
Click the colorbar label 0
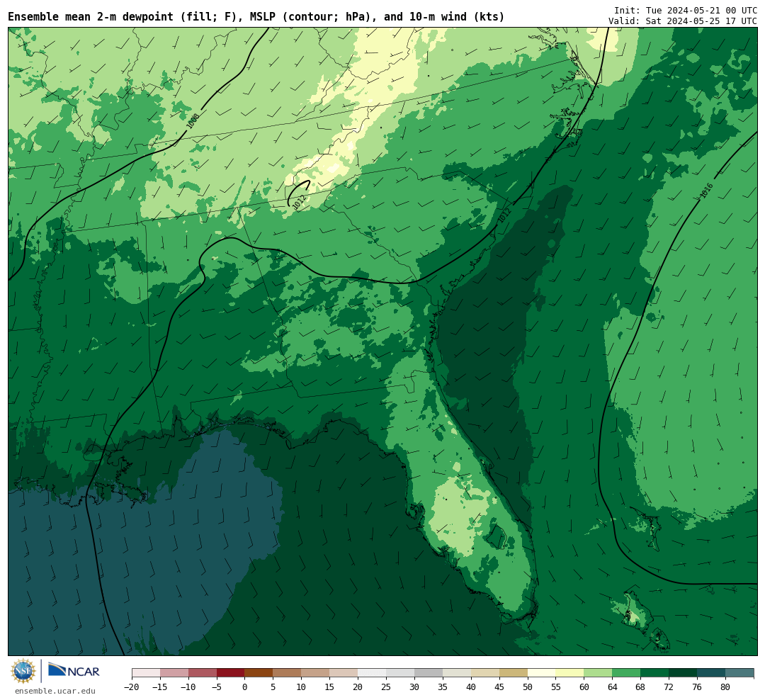point(245,687)
